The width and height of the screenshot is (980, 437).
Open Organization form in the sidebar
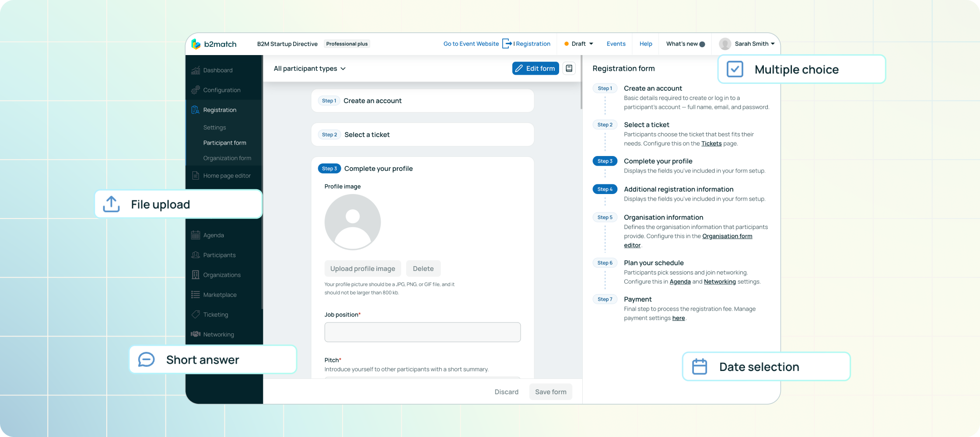coord(227,158)
